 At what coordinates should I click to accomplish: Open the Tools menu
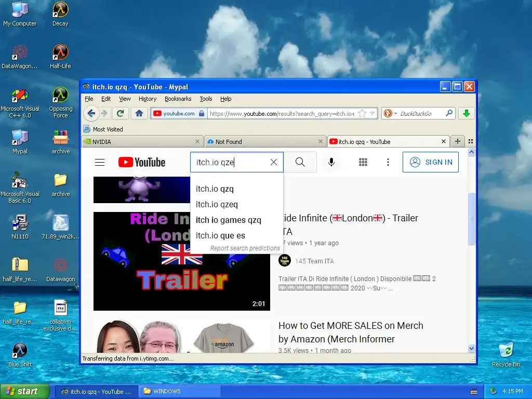click(206, 99)
